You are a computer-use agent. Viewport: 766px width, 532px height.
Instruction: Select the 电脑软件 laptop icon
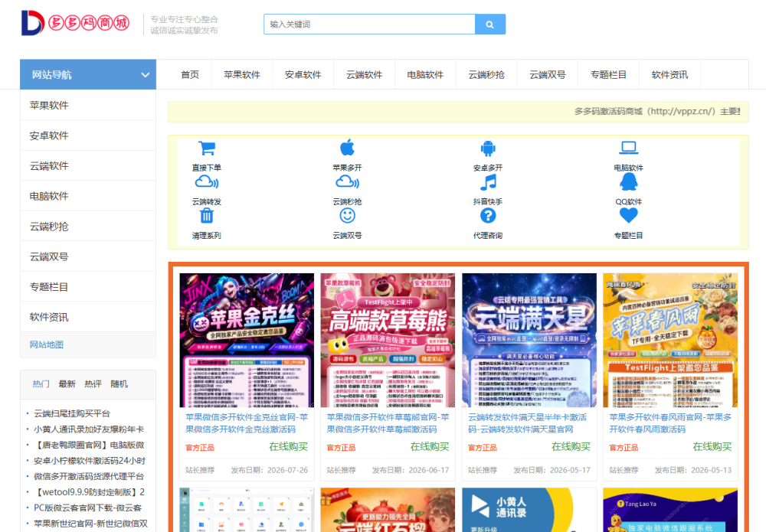[x=629, y=148]
